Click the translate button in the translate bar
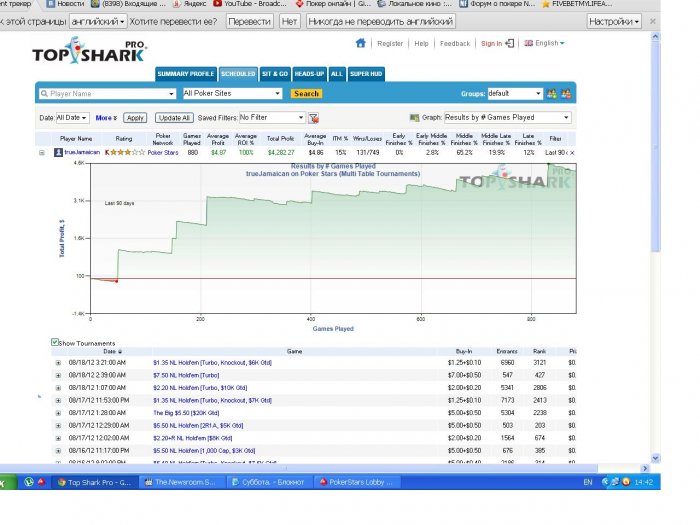Screen dimensions: 700x525 click(x=250, y=21)
